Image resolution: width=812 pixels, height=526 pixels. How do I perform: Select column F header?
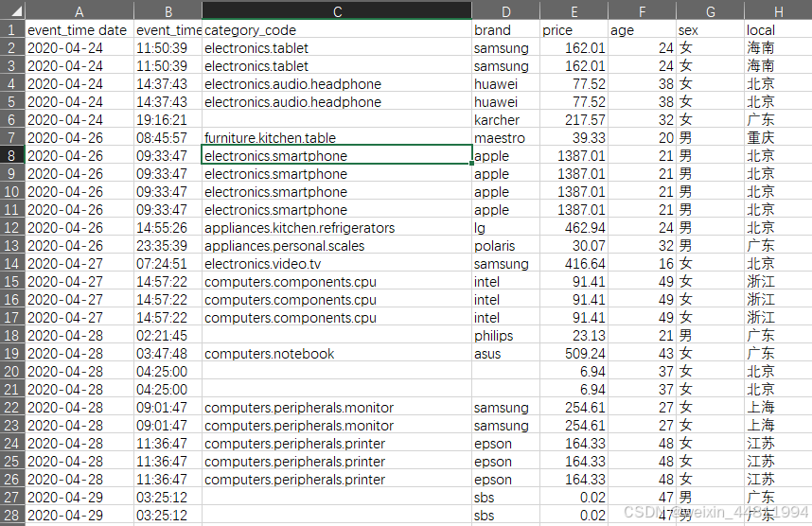[643, 10]
